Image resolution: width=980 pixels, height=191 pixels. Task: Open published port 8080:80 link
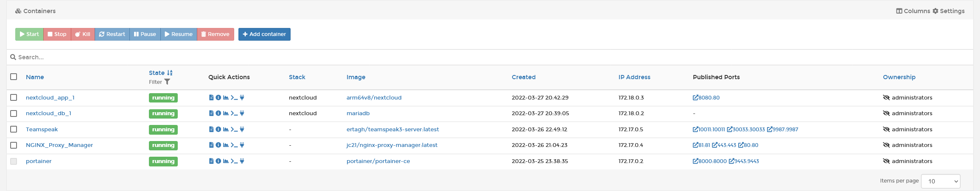point(706,98)
